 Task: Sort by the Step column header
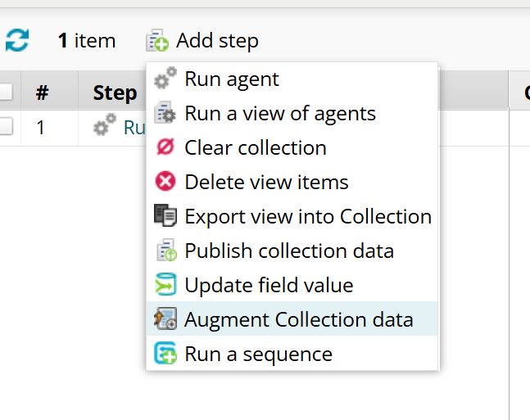(x=115, y=93)
